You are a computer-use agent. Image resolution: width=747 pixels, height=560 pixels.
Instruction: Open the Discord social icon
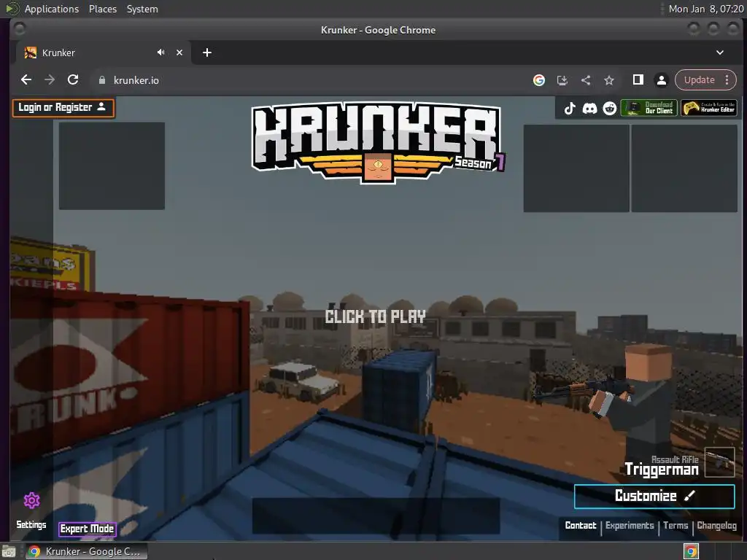[589, 109]
